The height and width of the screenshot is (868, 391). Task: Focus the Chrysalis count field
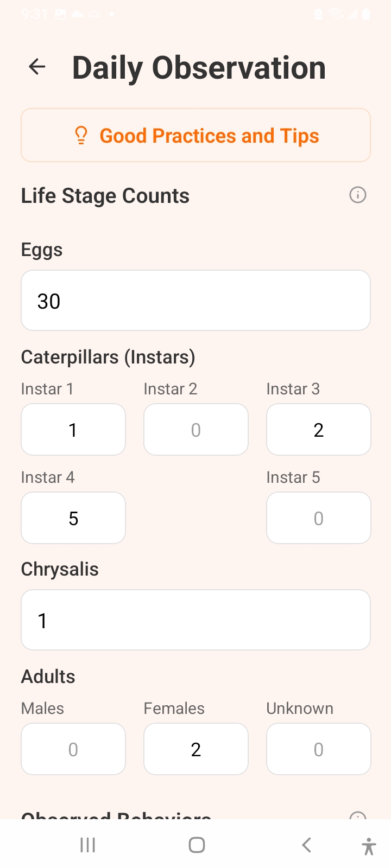pos(195,620)
